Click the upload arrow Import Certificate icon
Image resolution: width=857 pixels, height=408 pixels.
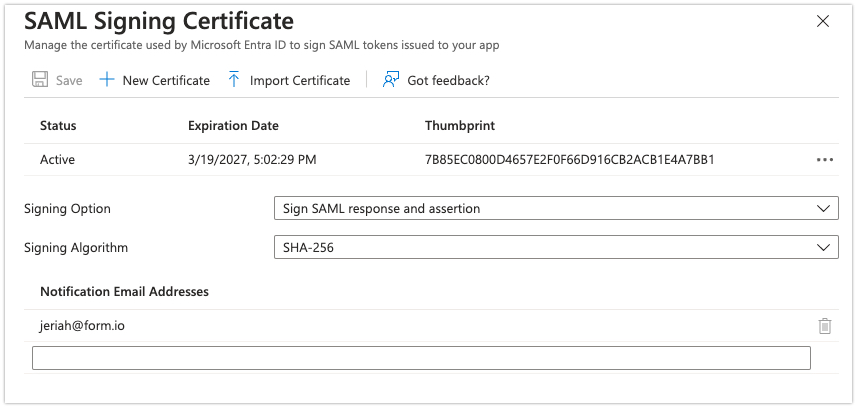(234, 80)
